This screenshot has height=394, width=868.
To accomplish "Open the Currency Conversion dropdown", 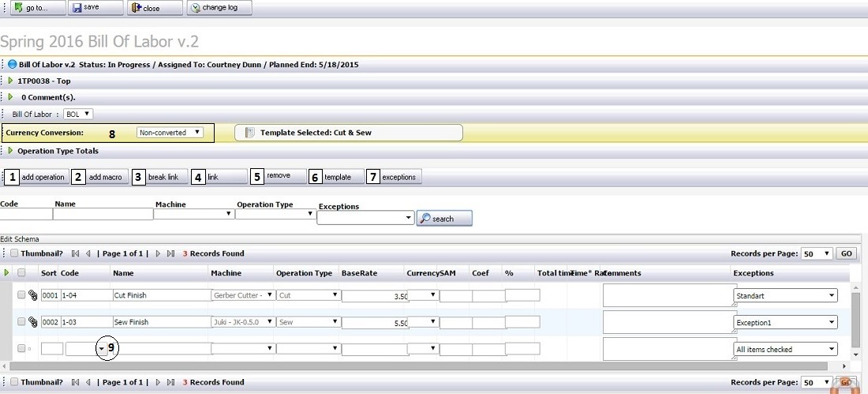I will coord(170,133).
